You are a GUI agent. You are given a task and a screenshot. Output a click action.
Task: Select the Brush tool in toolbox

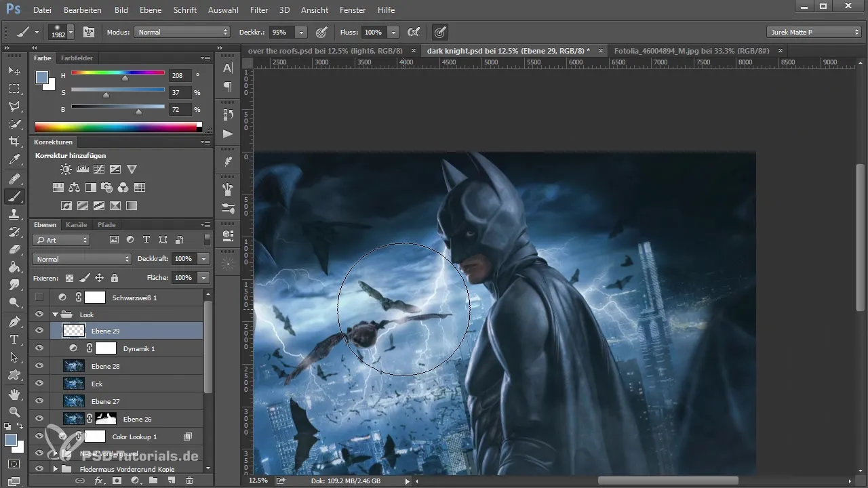click(14, 197)
